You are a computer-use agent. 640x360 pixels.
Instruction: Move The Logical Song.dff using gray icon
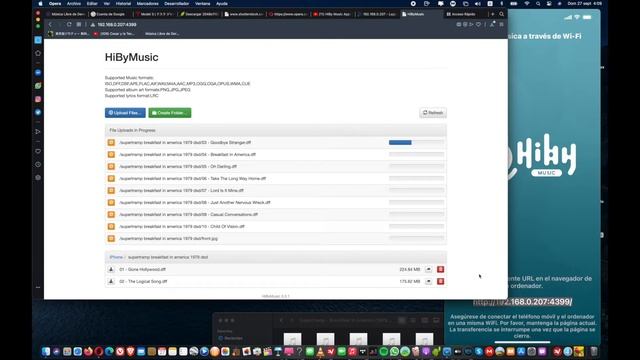tap(428, 281)
